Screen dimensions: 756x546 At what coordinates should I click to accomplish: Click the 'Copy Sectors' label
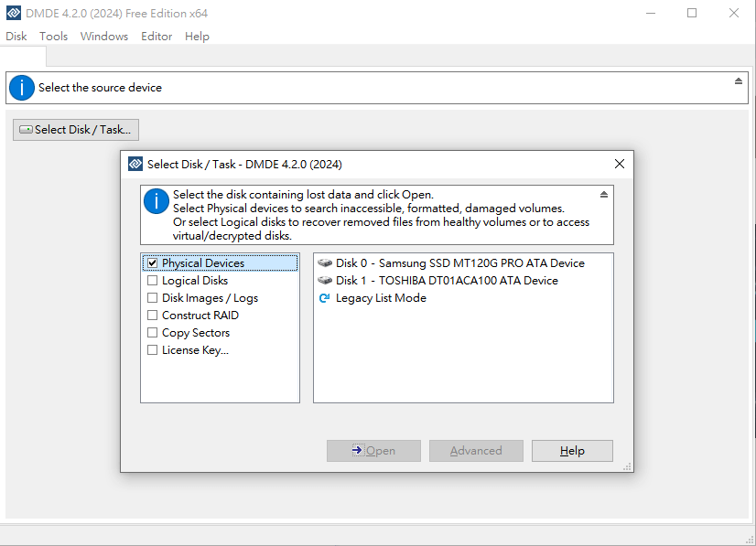click(x=196, y=333)
